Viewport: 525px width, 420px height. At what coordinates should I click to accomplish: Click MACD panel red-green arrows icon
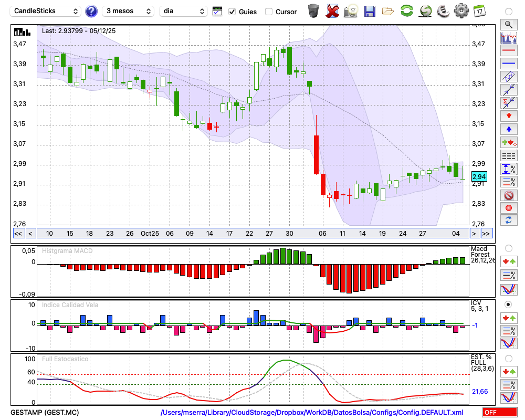pyautogui.click(x=509, y=261)
